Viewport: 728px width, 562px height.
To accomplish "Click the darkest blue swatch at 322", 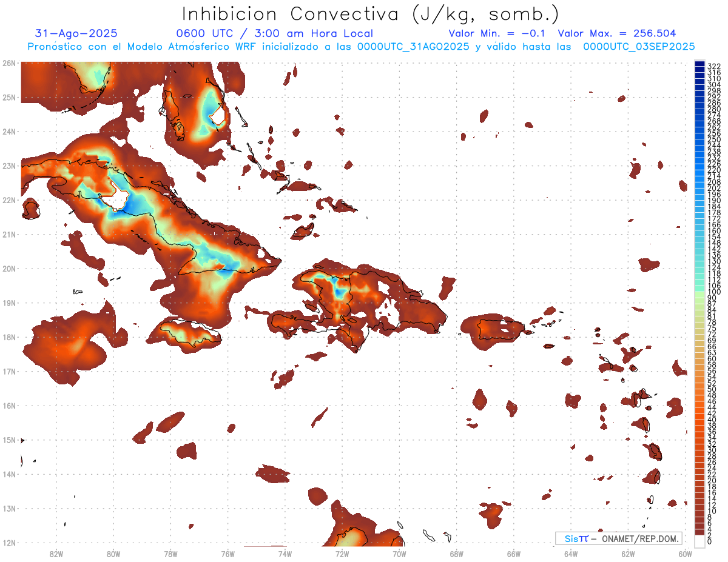I will point(700,64).
